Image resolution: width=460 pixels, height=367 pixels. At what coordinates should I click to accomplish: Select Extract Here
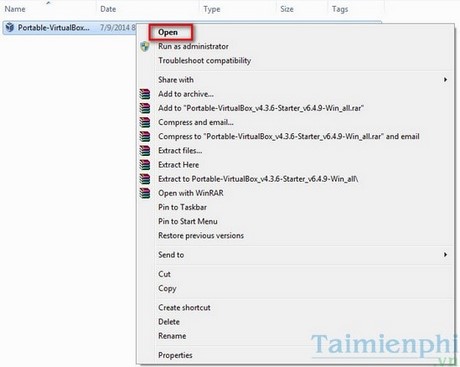[x=178, y=165]
